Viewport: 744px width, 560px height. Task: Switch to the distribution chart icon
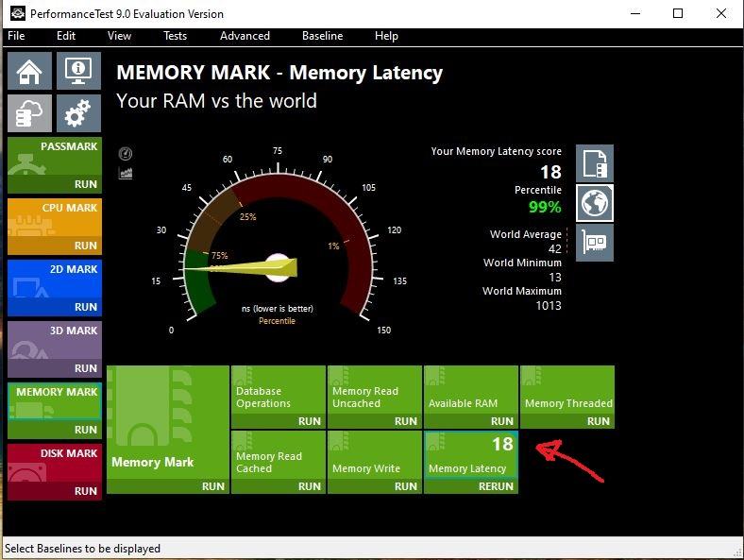point(126,173)
